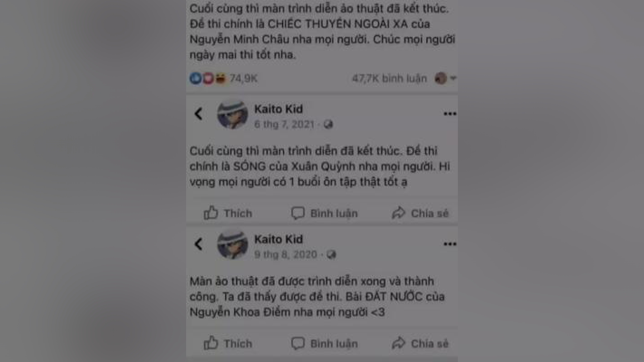Image resolution: width=644 pixels, height=362 pixels.
Task: Comment on the SÓNG của Xuân Quỳnh post
Action: (324, 213)
